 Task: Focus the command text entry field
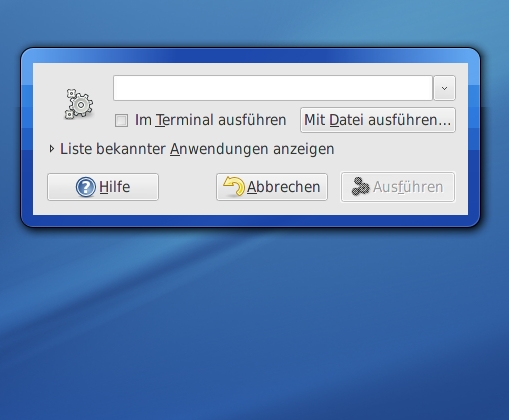(273, 88)
